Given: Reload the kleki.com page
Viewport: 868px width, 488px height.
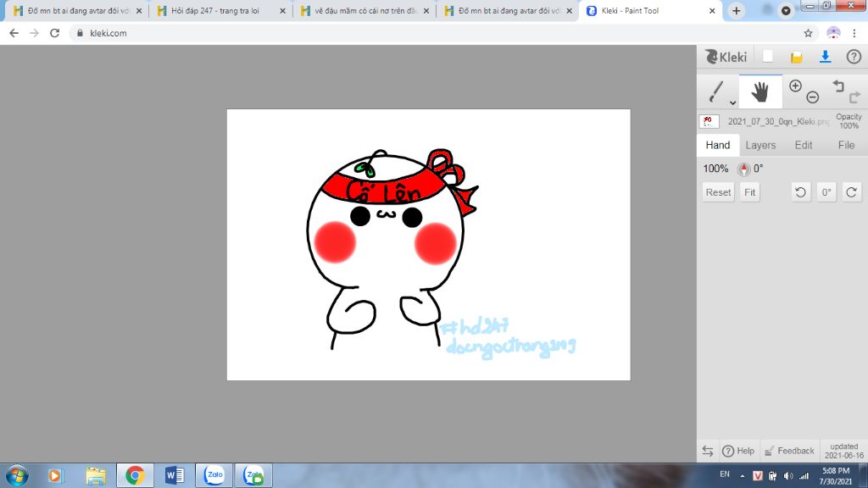Looking at the screenshot, I should 55,33.
